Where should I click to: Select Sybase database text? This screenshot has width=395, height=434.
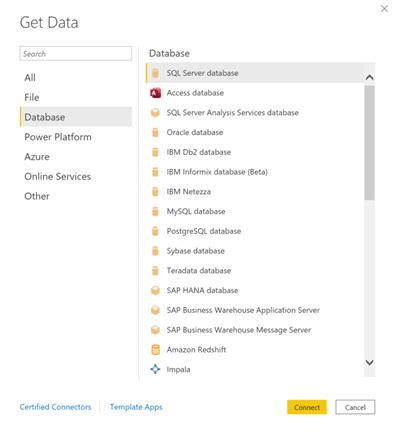tap(196, 251)
